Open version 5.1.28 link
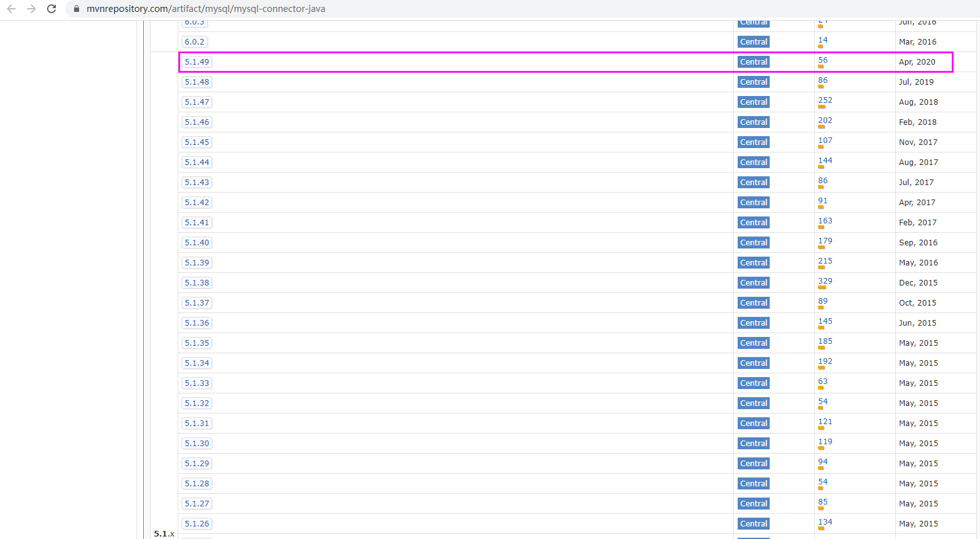Screen dimensions: 980x539 197,484
